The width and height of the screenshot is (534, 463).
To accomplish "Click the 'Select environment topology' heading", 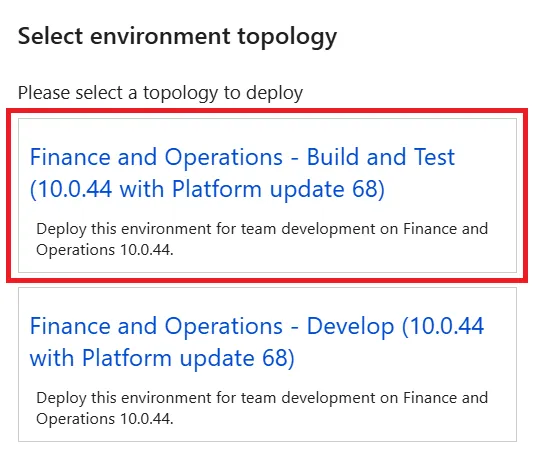I will point(177,37).
